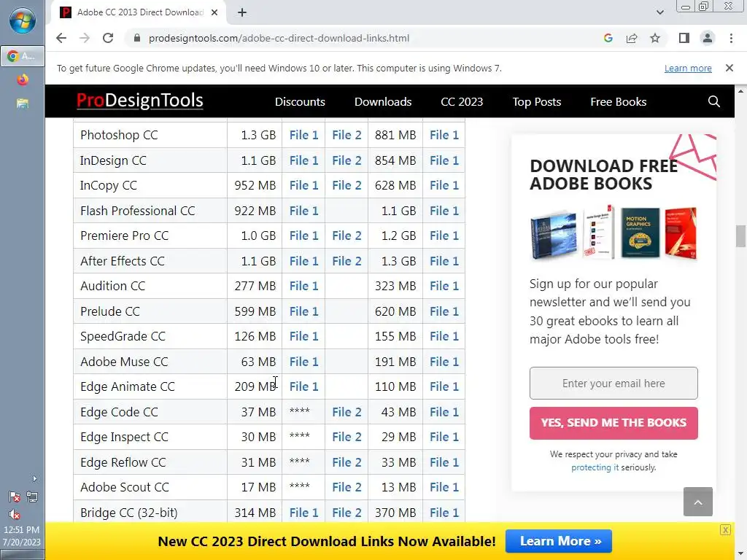Click YES, SEND ME THE BOOKS button

coord(614,423)
